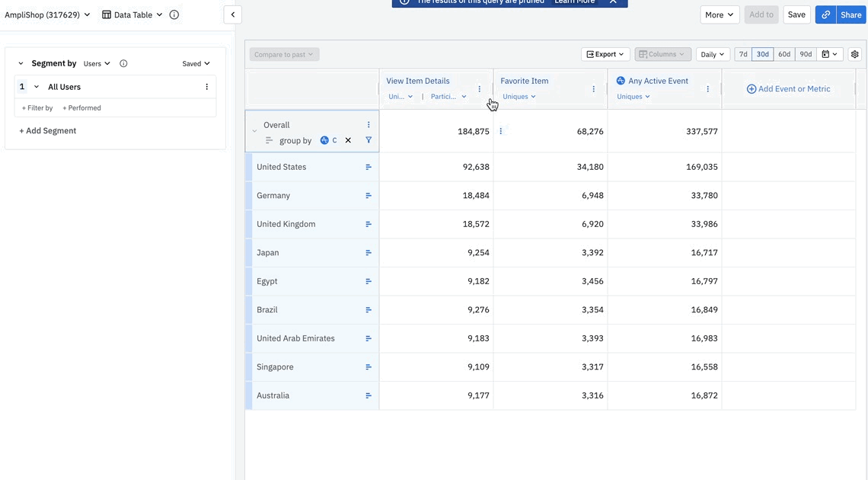Remove the group by property with X

[348, 140]
